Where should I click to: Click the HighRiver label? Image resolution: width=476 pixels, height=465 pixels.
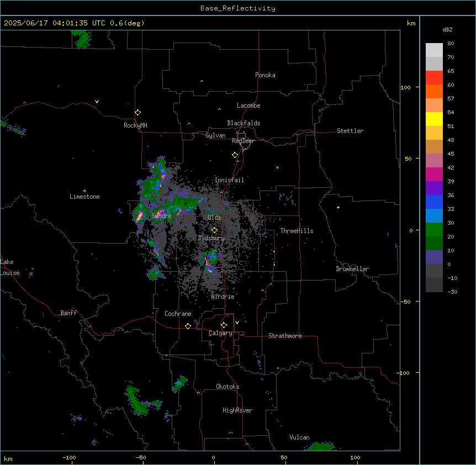click(237, 410)
